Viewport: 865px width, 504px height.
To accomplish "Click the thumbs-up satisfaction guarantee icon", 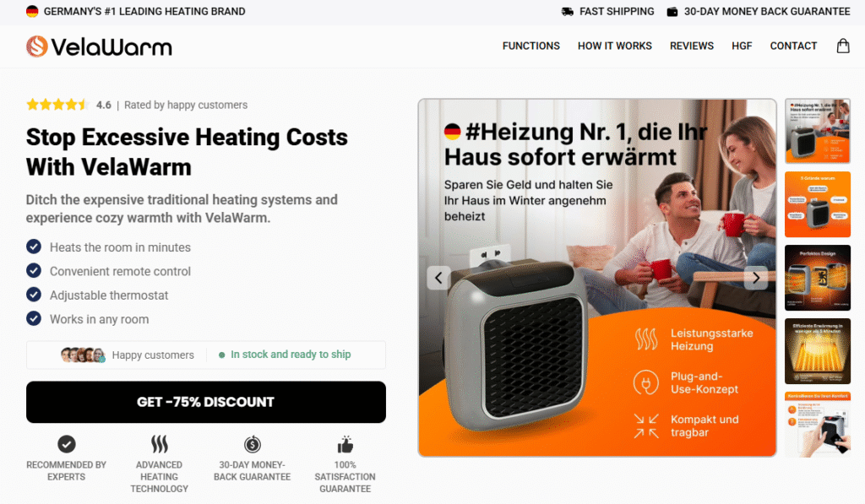I will pyautogui.click(x=345, y=444).
